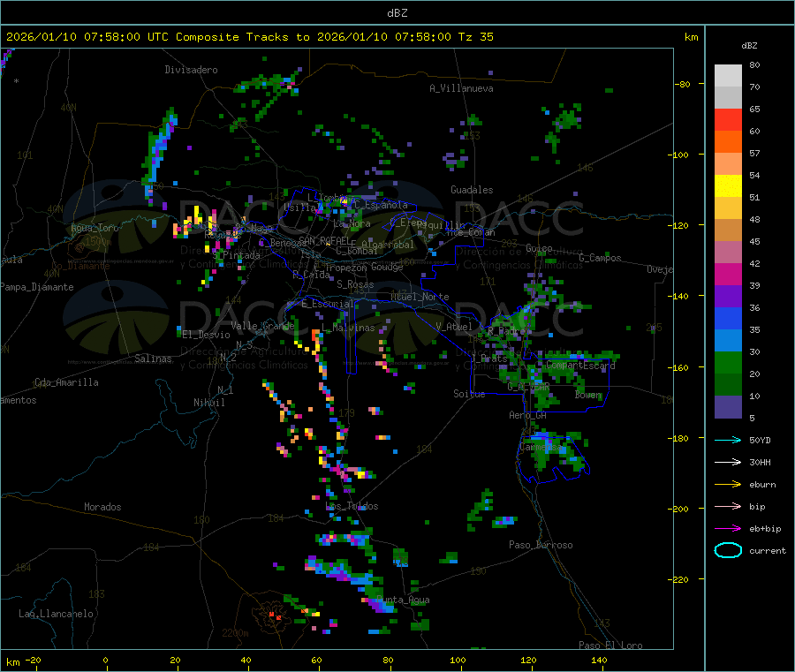Click the El_Desvio map label
The height and width of the screenshot is (672, 795).
pyautogui.click(x=206, y=335)
